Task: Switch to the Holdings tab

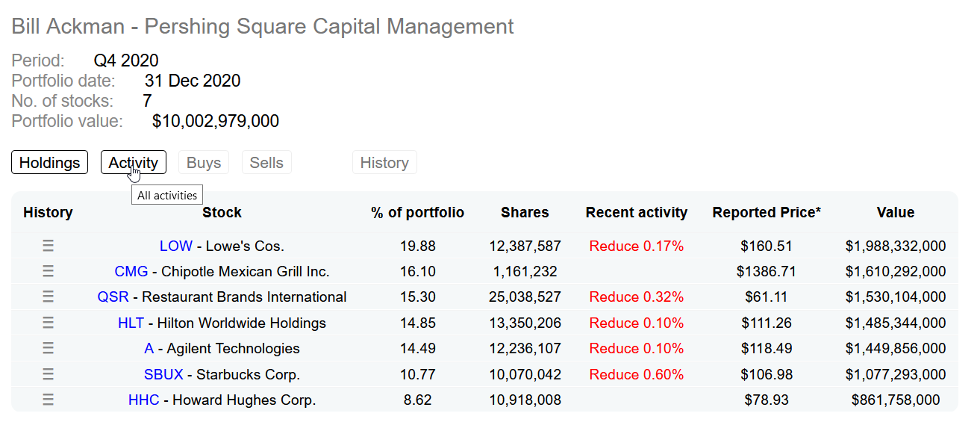Action: point(49,163)
